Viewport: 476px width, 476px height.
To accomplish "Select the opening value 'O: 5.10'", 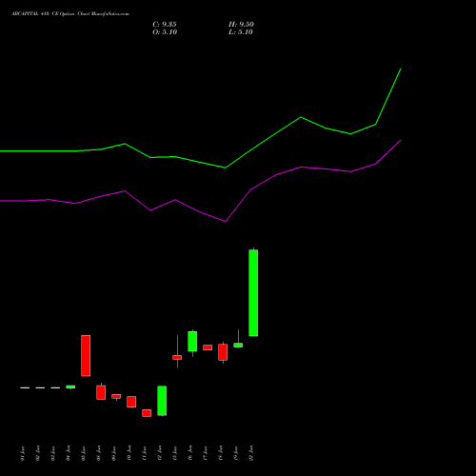I will pyautogui.click(x=165, y=32).
